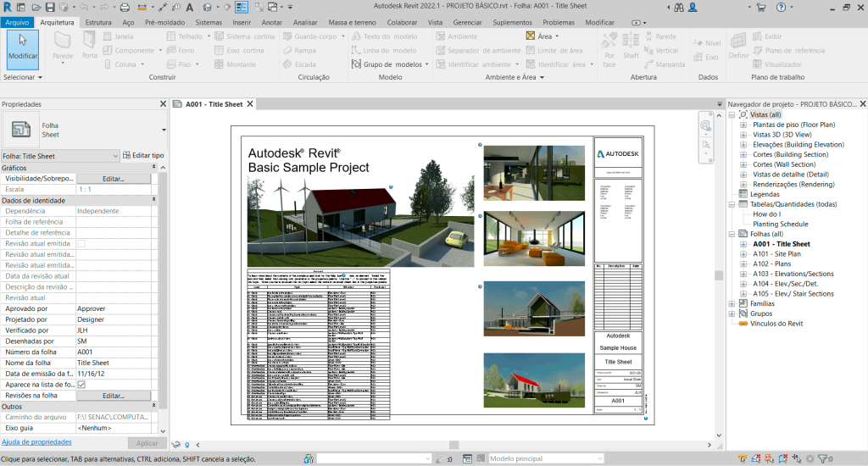This screenshot has height=466, width=868.
Task: Open the Autodesk App Store cart icon
Action: tap(760, 7)
